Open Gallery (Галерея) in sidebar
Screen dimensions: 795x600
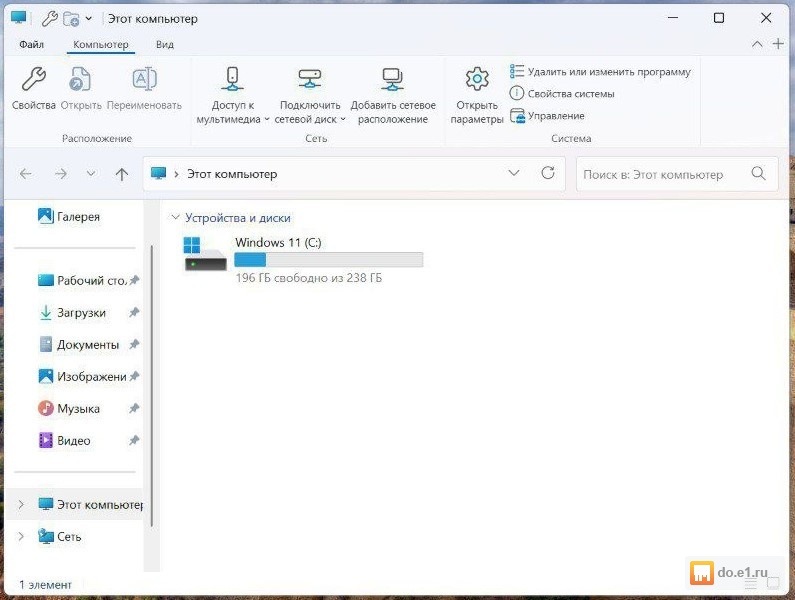click(69, 217)
